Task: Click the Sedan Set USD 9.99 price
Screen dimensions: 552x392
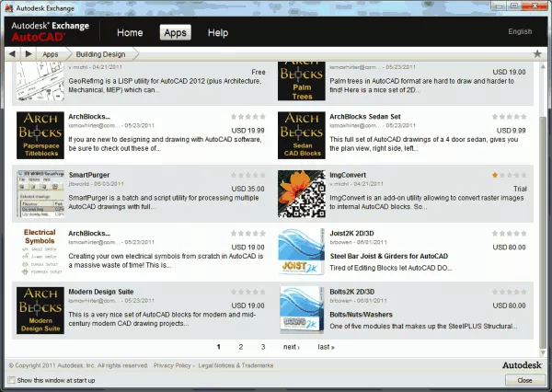Action: tap(512, 131)
